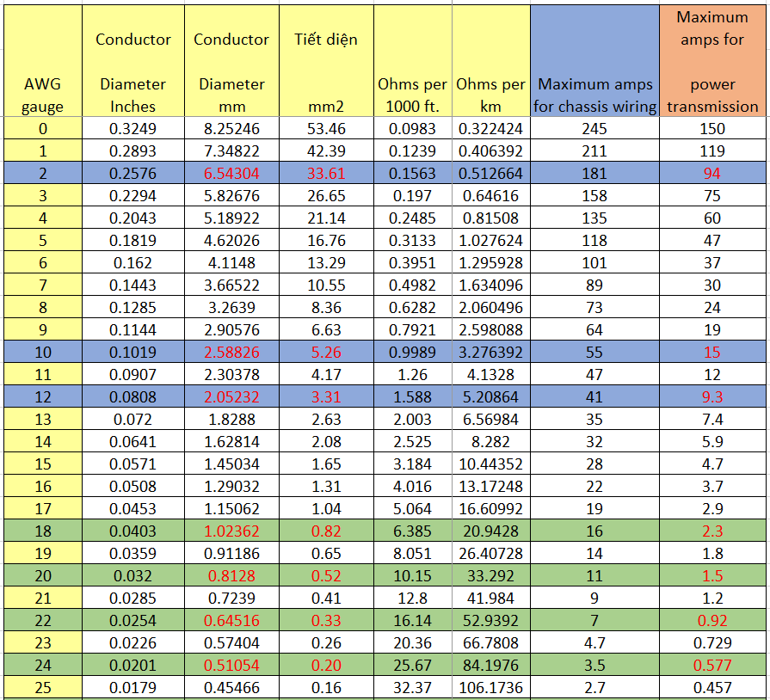Image resolution: width=770 pixels, height=700 pixels.
Task: Select the cell showing 0.0983 ohms
Action: pyautogui.click(x=412, y=129)
